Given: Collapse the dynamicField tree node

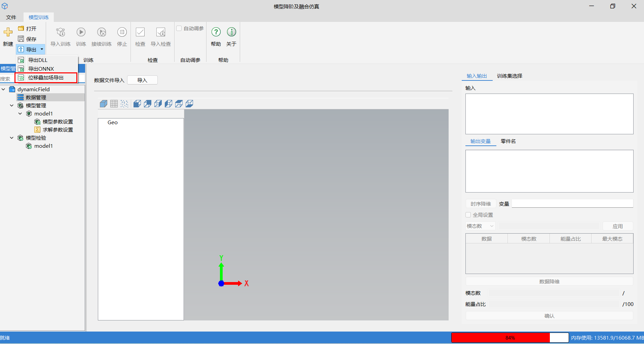Looking at the screenshot, I should click(4, 89).
